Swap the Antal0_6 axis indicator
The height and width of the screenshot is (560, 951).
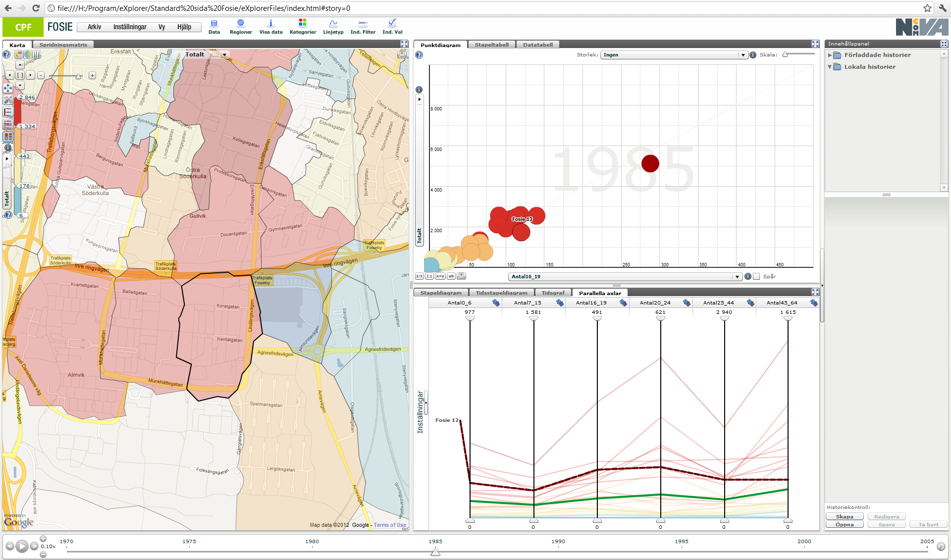click(x=496, y=303)
